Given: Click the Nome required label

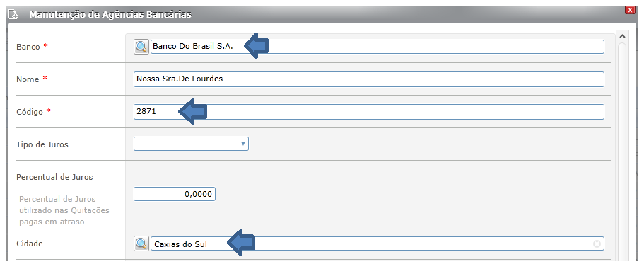Looking at the screenshot, I should coord(32,79).
